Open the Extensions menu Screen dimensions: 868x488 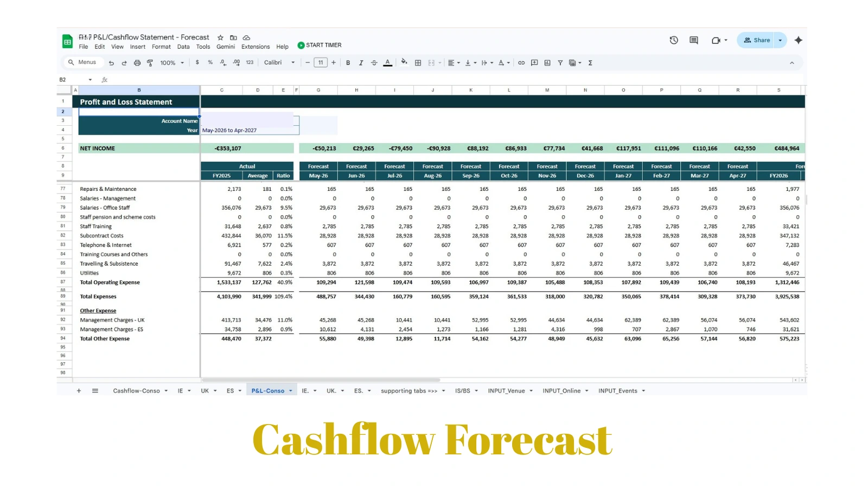point(256,47)
